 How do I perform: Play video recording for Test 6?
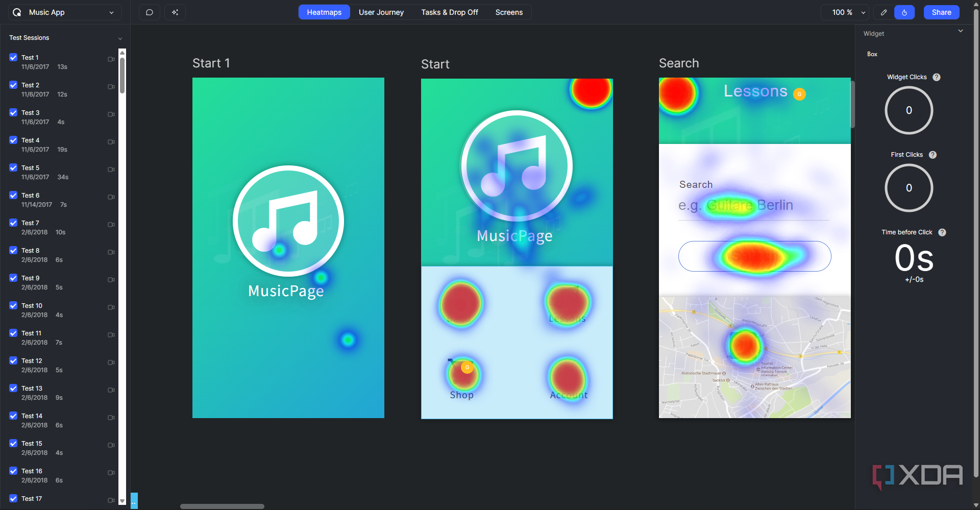(x=111, y=197)
